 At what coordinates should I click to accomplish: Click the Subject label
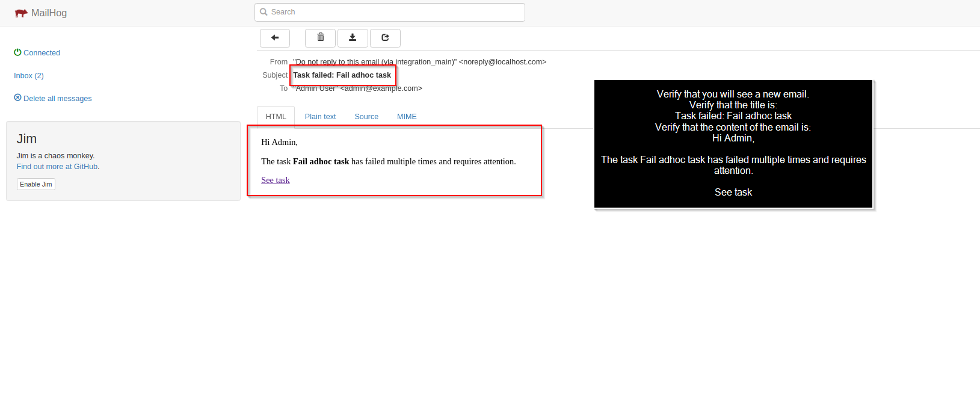275,75
